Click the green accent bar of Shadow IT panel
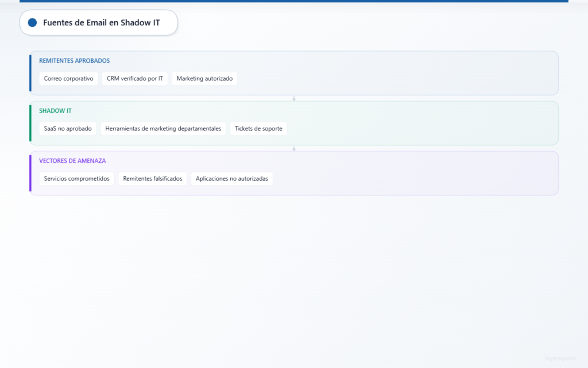Screen dimensions: 588x368 [30, 123]
